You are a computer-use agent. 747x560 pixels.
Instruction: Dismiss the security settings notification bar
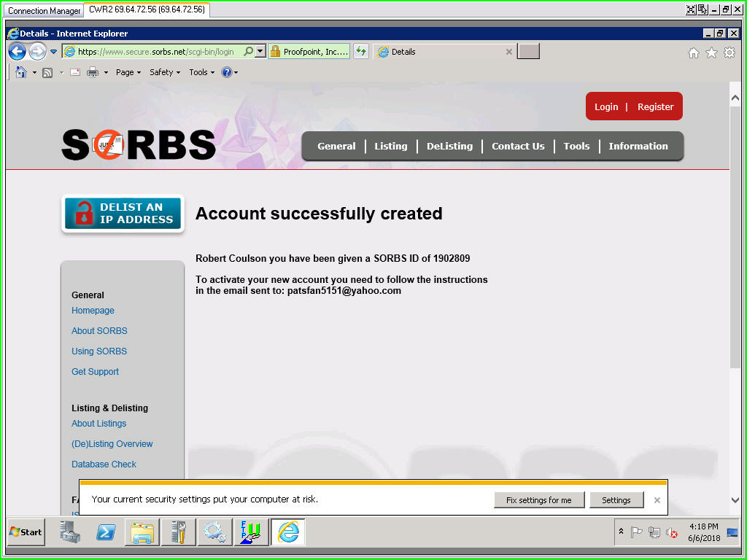(657, 500)
